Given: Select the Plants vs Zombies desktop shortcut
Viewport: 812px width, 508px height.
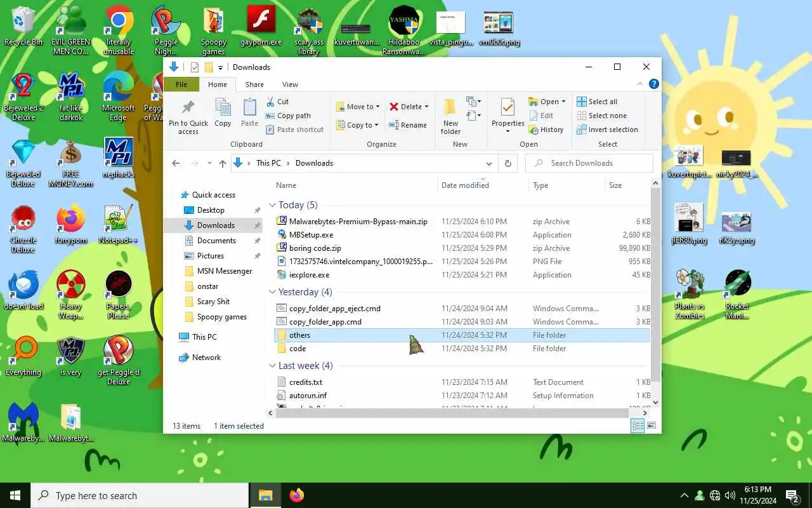Looking at the screenshot, I should tap(690, 294).
